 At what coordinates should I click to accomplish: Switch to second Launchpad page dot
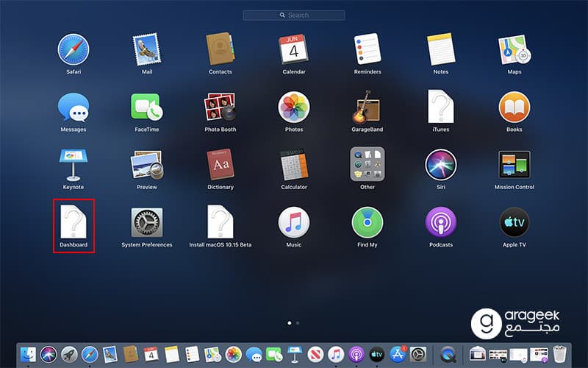tap(298, 322)
